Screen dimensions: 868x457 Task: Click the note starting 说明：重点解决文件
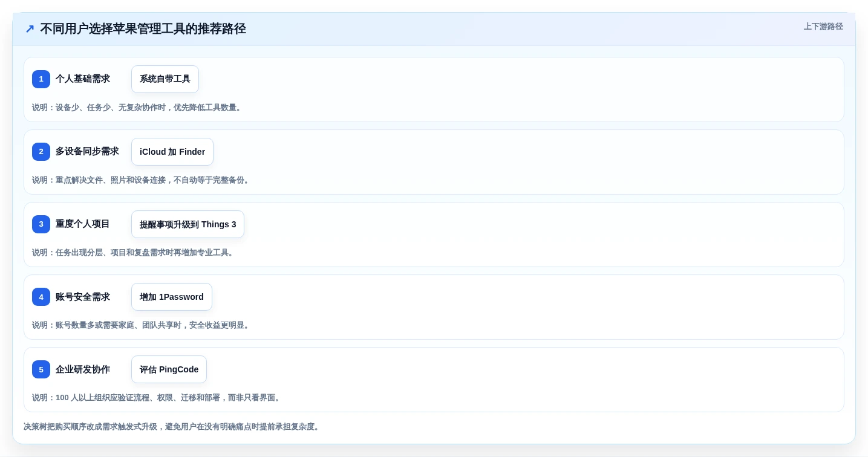tap(142, 180)
